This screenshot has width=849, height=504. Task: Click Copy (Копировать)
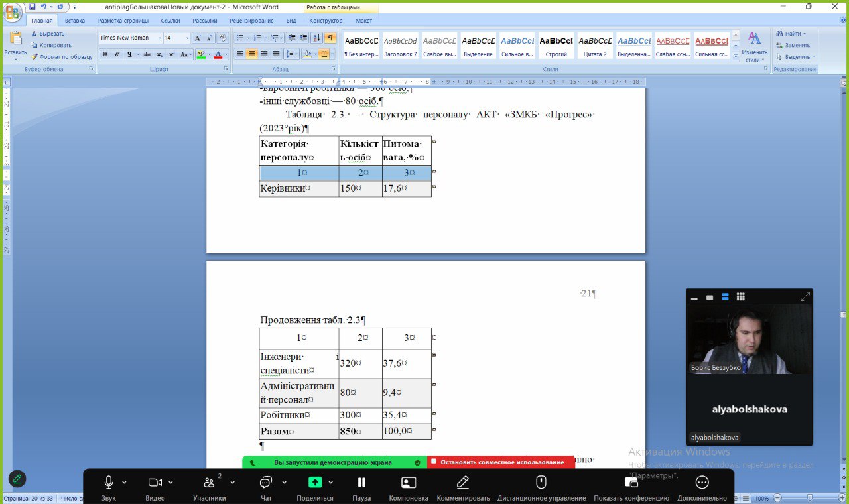click(x=50, y=45)
